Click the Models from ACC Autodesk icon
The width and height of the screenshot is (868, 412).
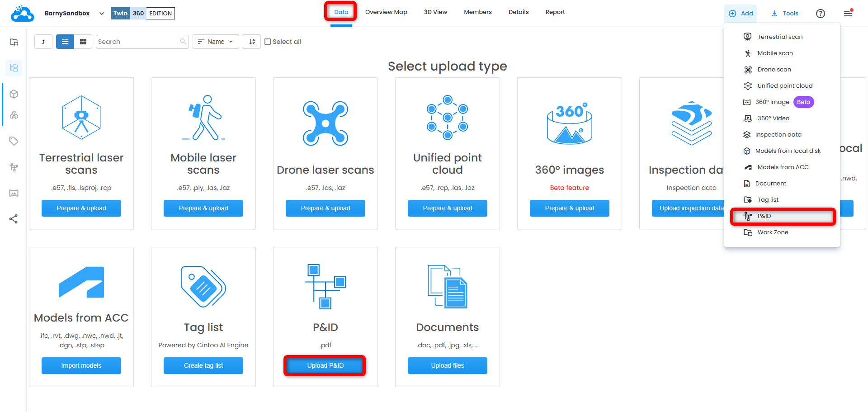(81, 282)
